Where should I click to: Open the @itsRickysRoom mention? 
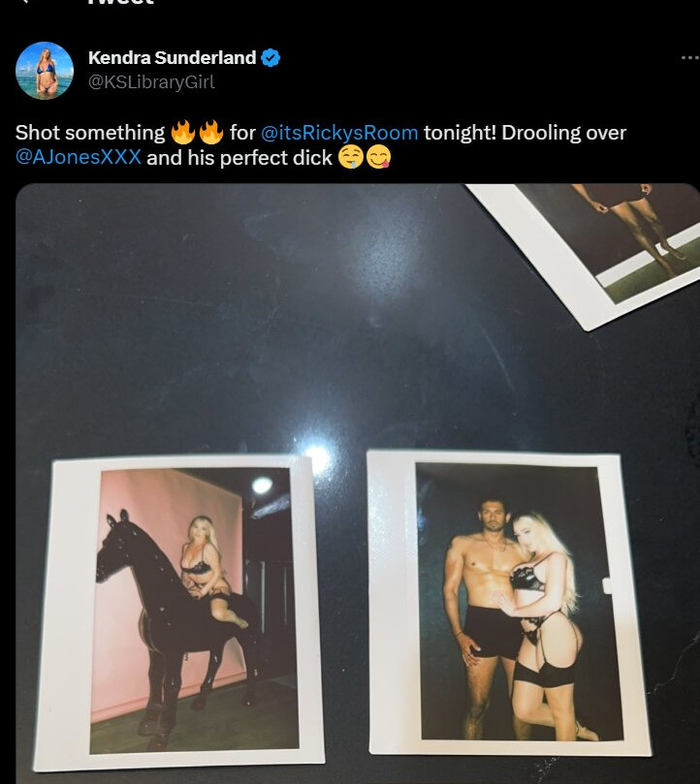click(x=339, y=133)
